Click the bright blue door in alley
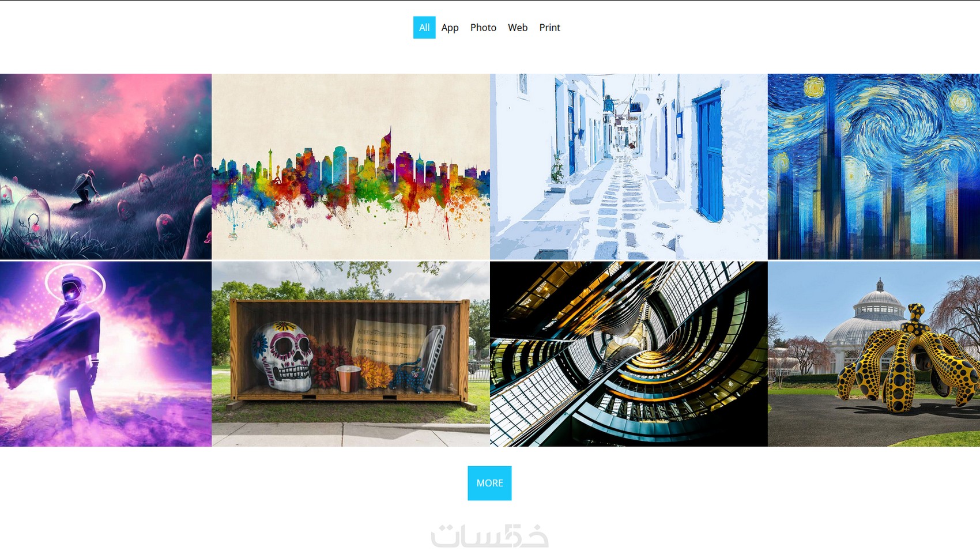The image size is (980, 559). pos(708,156)
